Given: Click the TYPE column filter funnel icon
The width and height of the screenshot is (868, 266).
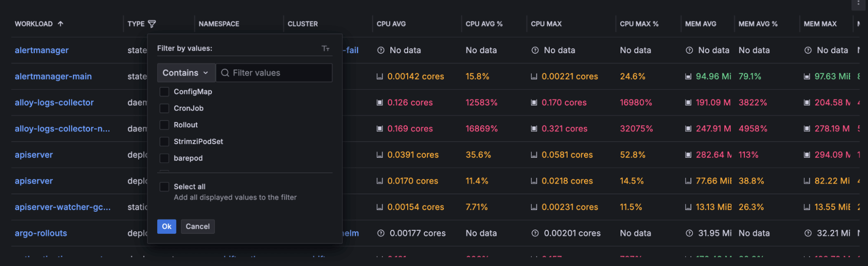Looking at the screenshot, I should click(152, 24).
